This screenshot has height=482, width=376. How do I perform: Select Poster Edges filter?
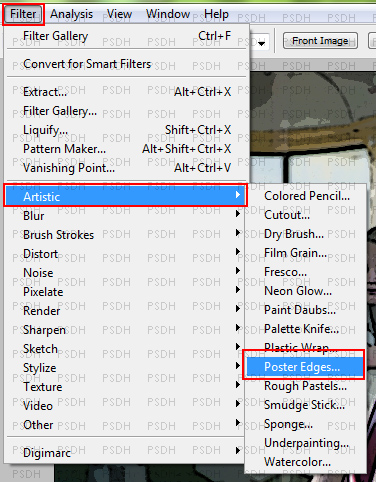[304, 367]
